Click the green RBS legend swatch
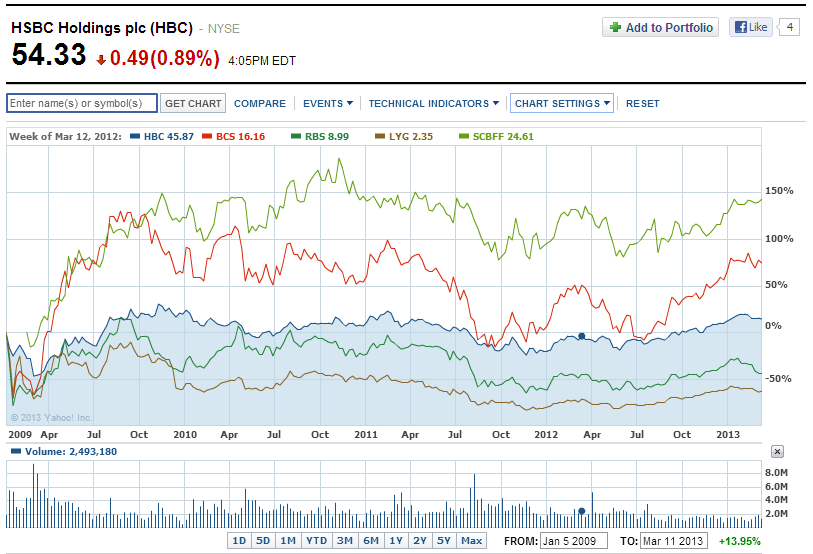This screenshot has height=554, width=813. click(x=296, y=136)
